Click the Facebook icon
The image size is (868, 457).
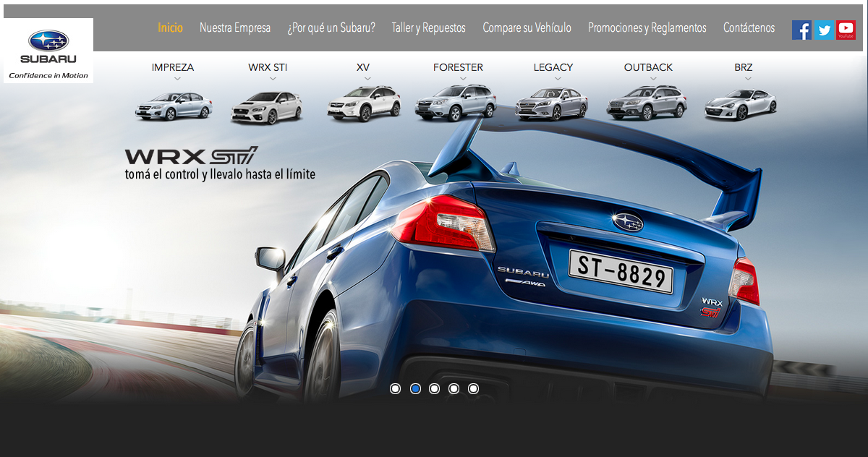pyautogui.click(x=801, y=30)
